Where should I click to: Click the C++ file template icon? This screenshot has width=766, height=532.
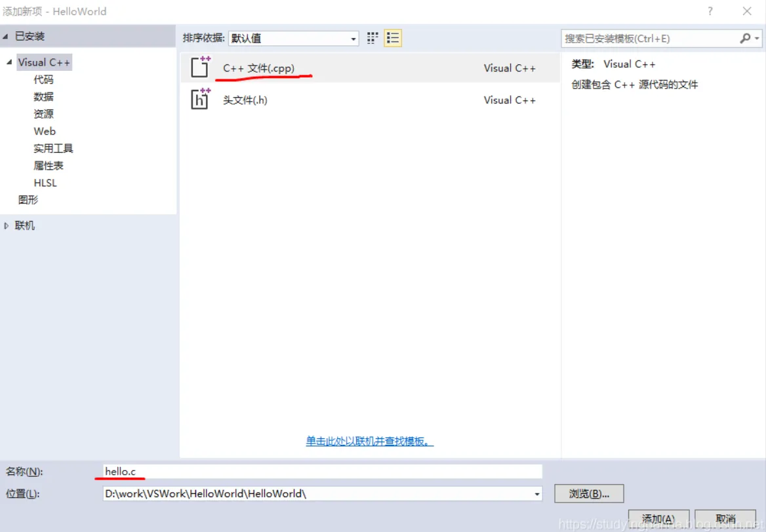[x=200, y=66]
